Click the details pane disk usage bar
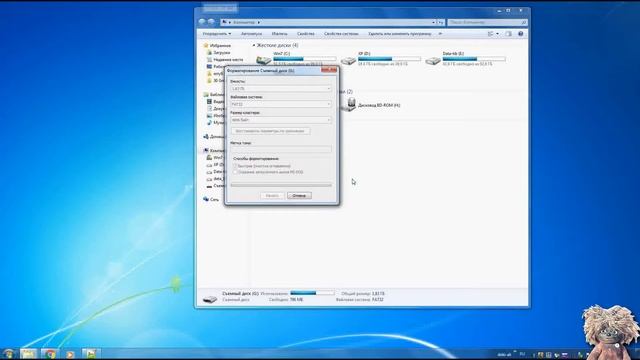The width and height of the screenshot is (640, 360). pyautogui.click(x=312, y=293)
